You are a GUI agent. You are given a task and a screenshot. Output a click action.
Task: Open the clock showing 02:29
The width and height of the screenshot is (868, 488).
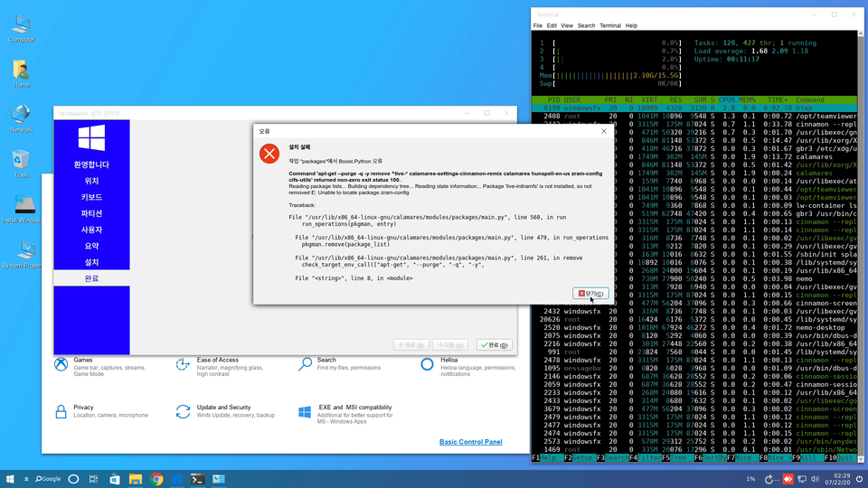(x=838, y=479)
